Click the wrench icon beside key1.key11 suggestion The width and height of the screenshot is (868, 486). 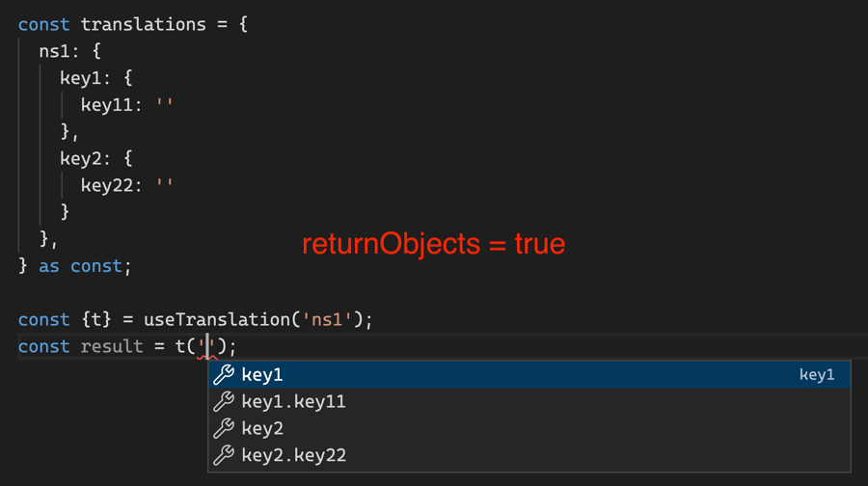click(x=224, y=402)
